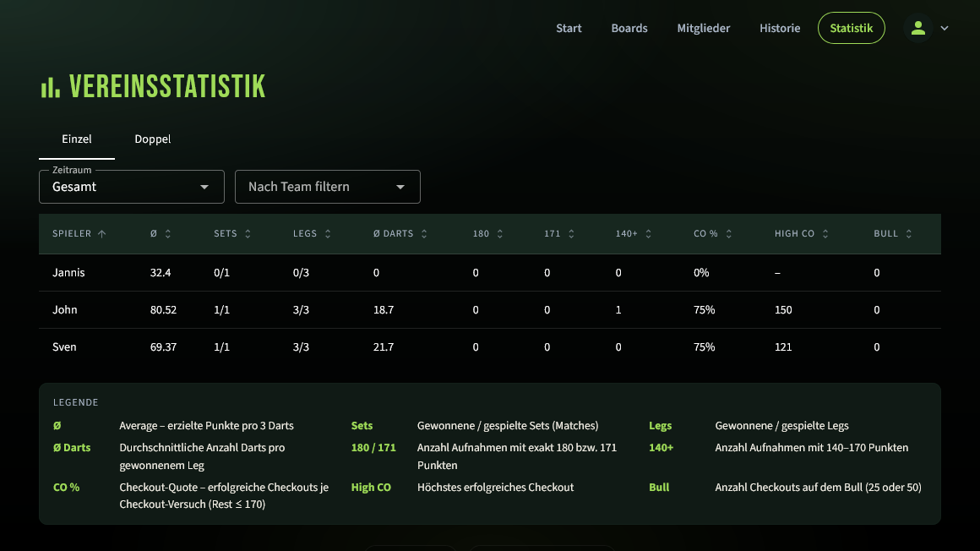Click John's Ø Darts value 18.7
This screenshot has height=551, width=980.
[384, 309]
